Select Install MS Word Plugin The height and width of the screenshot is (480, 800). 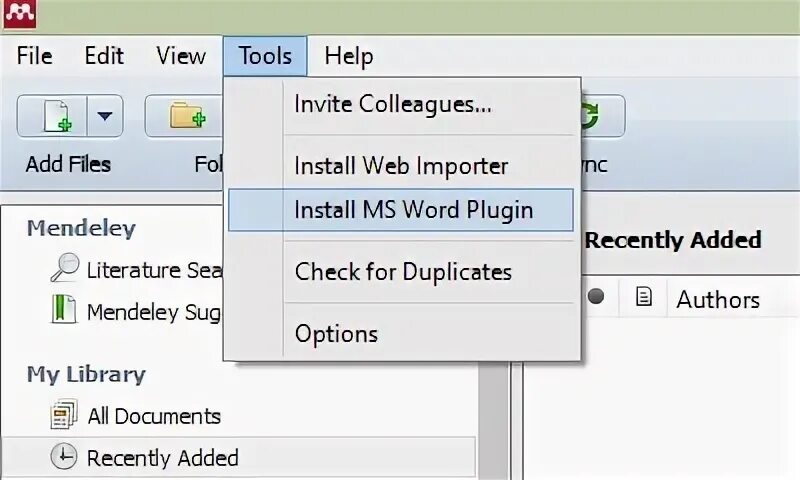point(401,210)
